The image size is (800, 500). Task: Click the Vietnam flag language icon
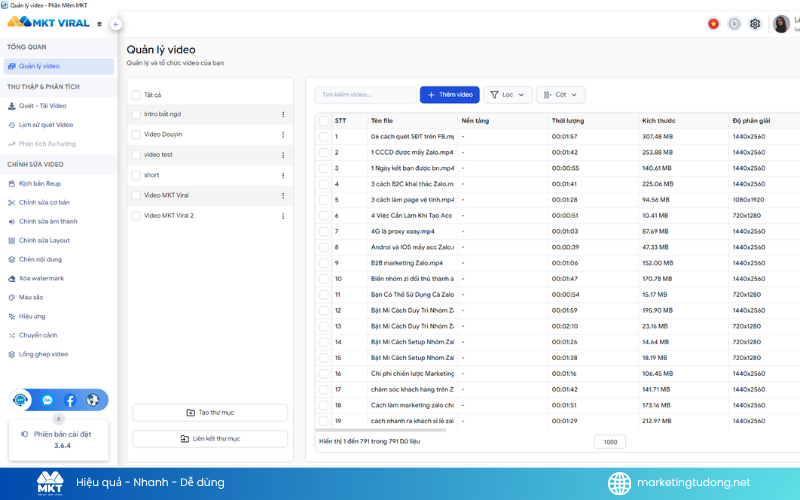point(713,23)
